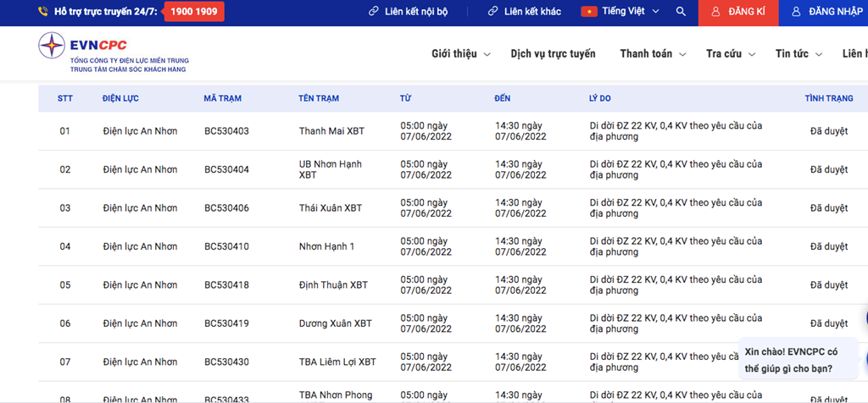This screenshot has height=403, width=868.
Task: Click the user icon on ĐĂNG NHẬP button
Action: [796, 13]
